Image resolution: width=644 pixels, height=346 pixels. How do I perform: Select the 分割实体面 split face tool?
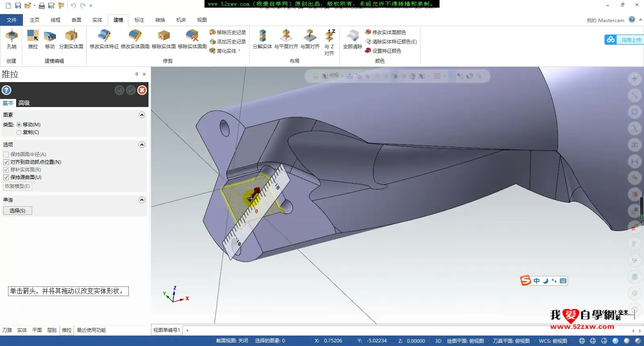point(71,39)
